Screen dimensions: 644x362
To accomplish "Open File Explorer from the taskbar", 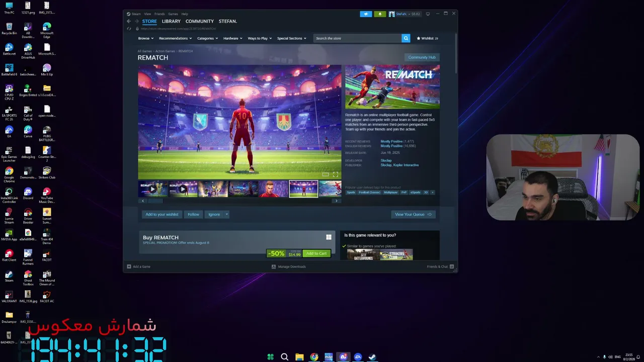I will tap(299, 357).
